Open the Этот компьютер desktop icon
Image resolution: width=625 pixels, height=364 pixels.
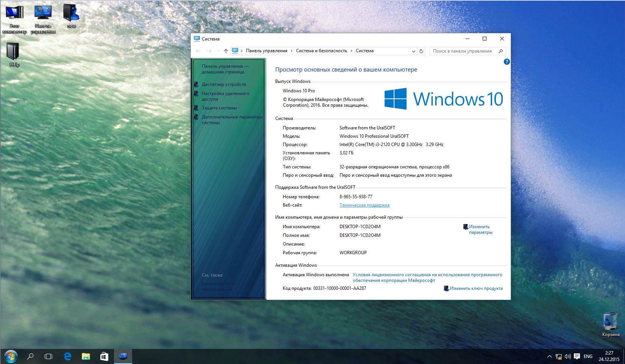(14, 19)
